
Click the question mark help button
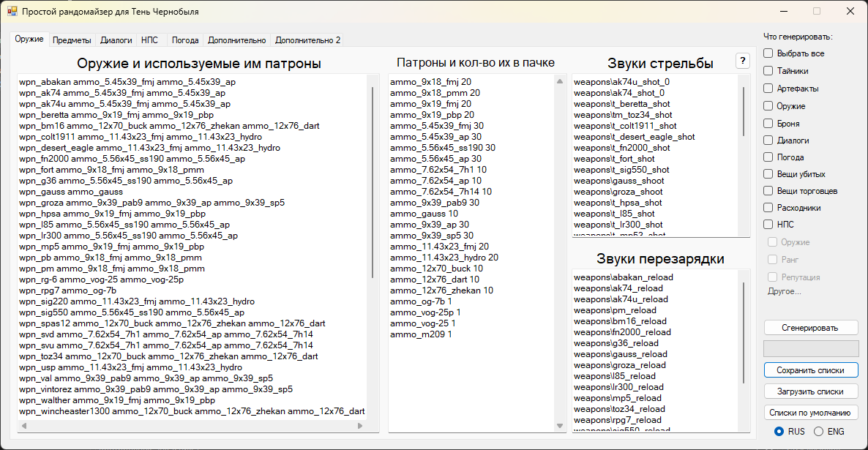click(742, 61)
